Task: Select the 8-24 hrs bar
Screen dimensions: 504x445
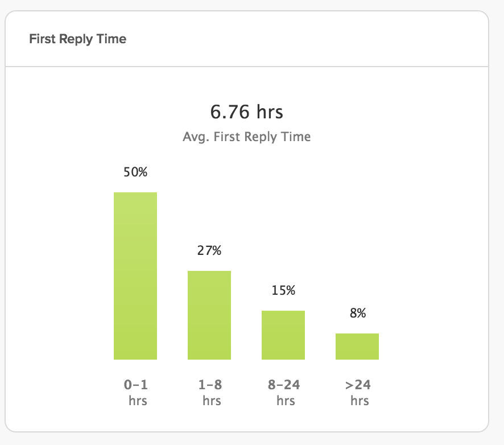Action: (283, 335)
